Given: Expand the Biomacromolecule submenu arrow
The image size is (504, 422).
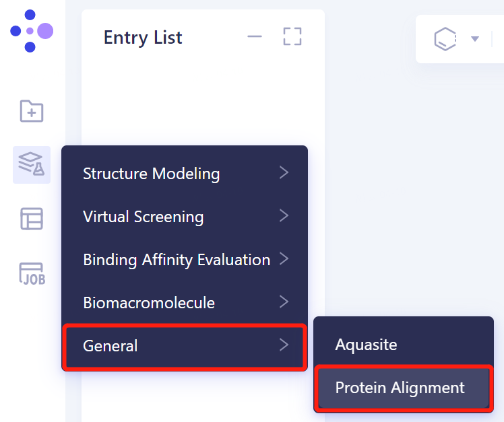Looking at the screenshot, I should [284, 302].
